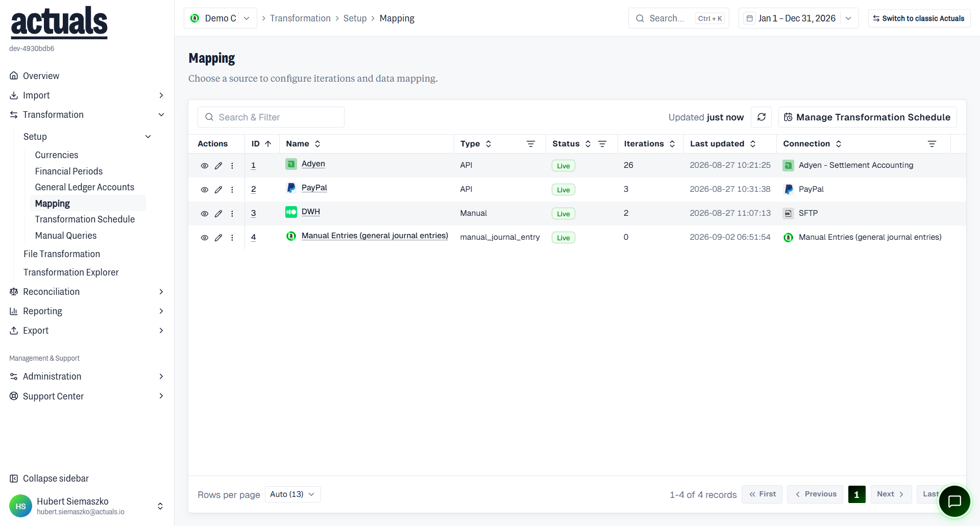Open Rows per page Auto dropdown
Viewport: 980px width, 526px height.
tap(292, 494)
